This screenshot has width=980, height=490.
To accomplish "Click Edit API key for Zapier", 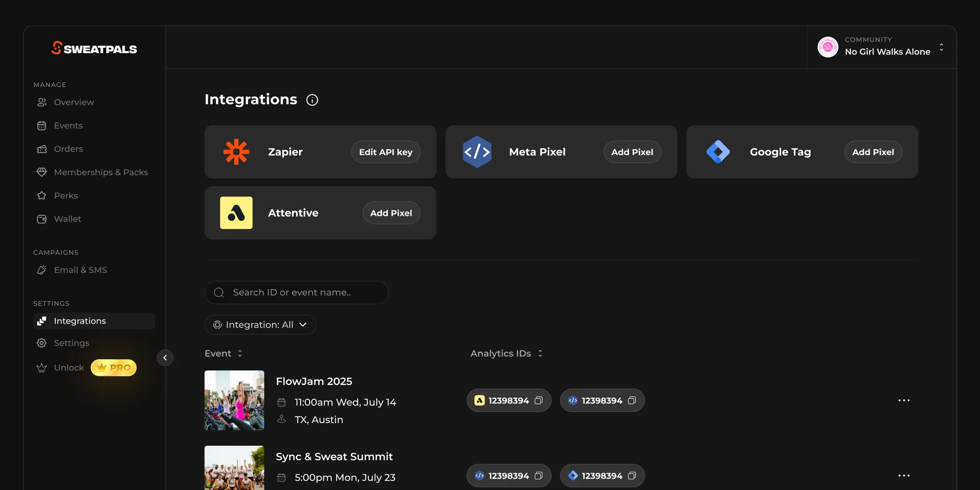I will (x=385, y=152).
